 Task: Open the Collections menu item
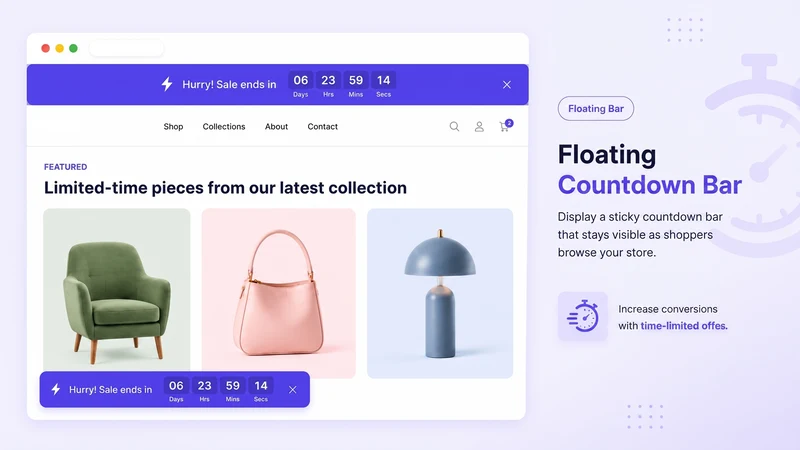pyautogui.click(x=224, y=127)
